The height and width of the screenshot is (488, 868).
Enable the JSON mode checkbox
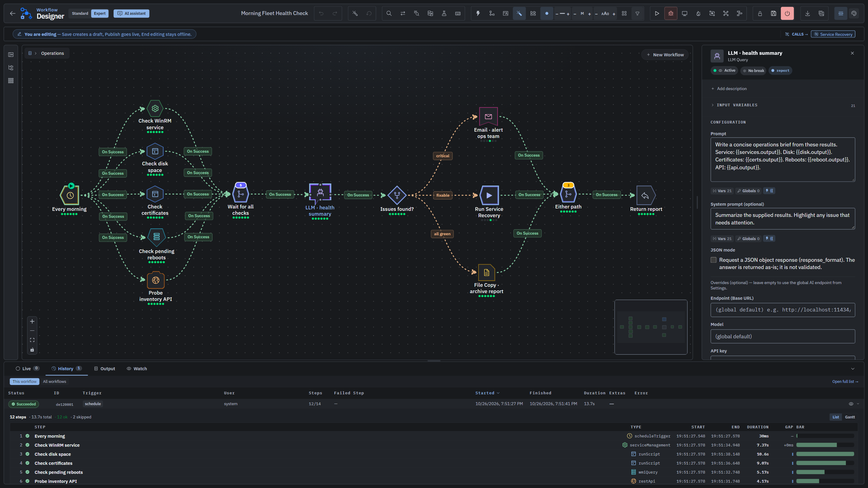(x=713, y=260)
